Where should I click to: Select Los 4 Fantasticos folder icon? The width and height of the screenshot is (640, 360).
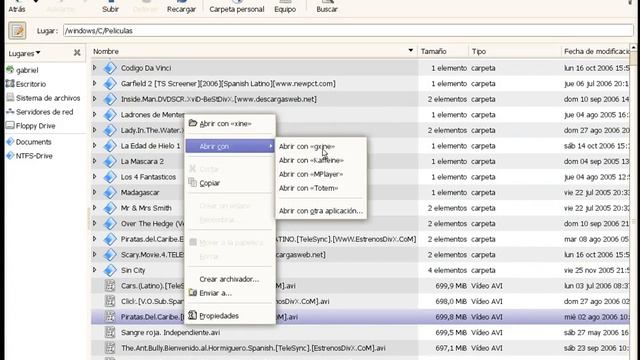coord(110,177)
